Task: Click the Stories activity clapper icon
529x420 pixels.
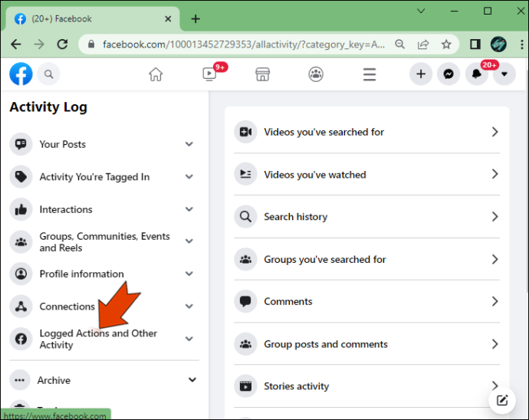Action: pos(245,386)
